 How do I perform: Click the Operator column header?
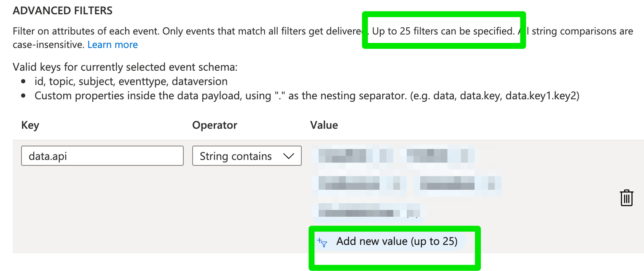[x=215, y=125]
